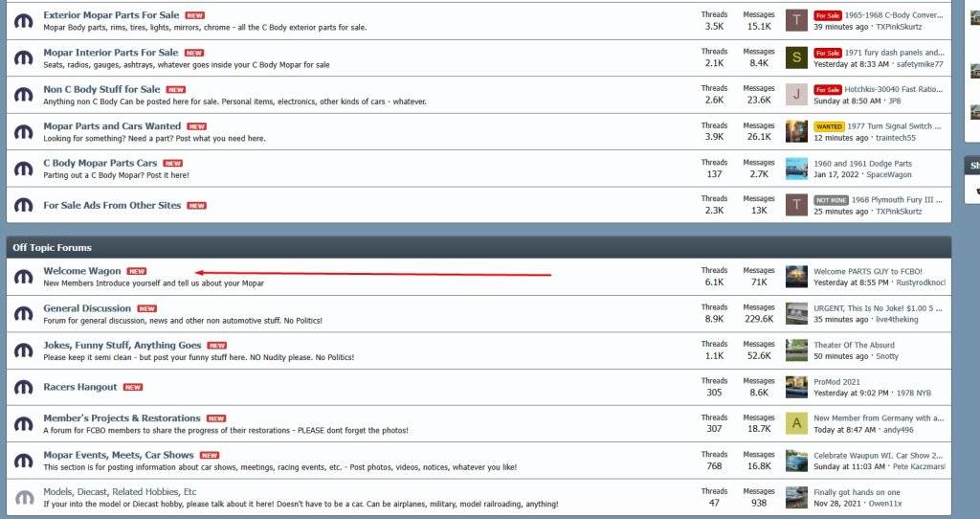Click the Mopar logo icon beside Welcome Wagon
The image size is (980, 519).
pyautogui.click(x=24, y=277)
